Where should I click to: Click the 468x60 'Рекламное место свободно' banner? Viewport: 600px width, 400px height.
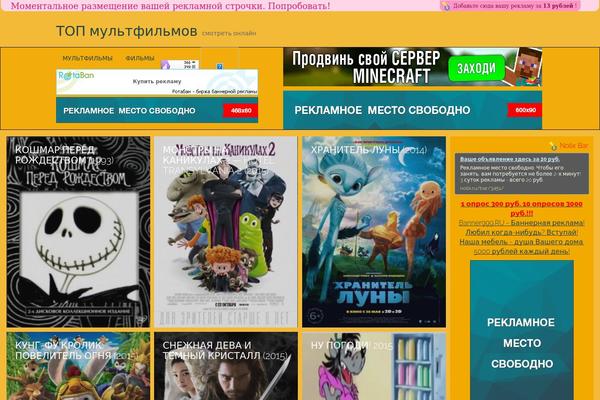(157, 110)
